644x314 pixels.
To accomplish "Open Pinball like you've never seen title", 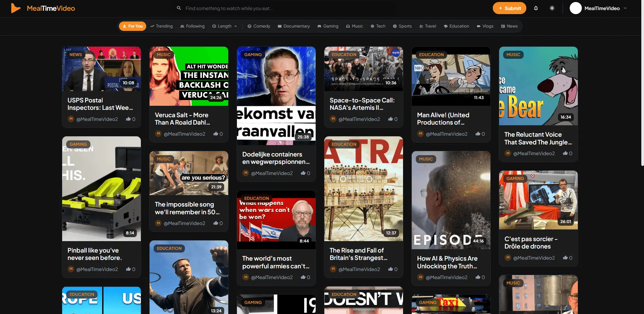I will [95, 254].
